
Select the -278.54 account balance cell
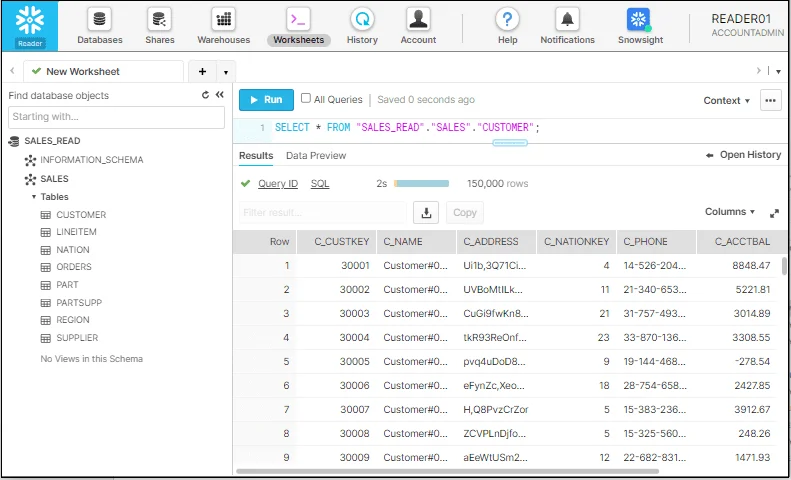[x=738, y=362]
